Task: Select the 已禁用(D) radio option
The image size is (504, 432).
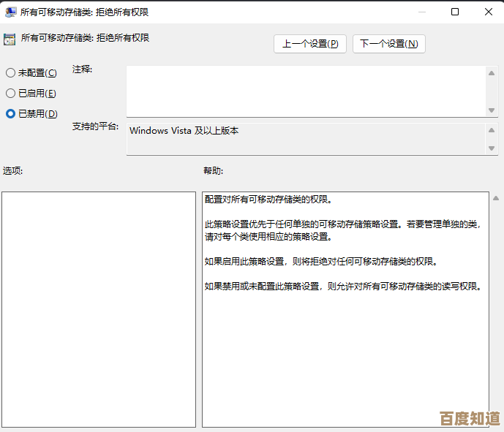Action: tap(10, 114)
